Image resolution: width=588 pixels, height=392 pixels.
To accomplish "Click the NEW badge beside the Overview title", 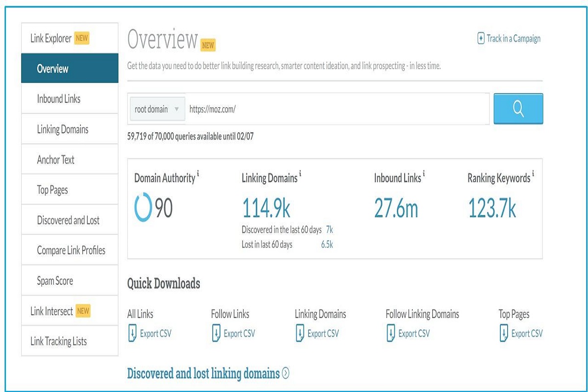I will 208,46.
